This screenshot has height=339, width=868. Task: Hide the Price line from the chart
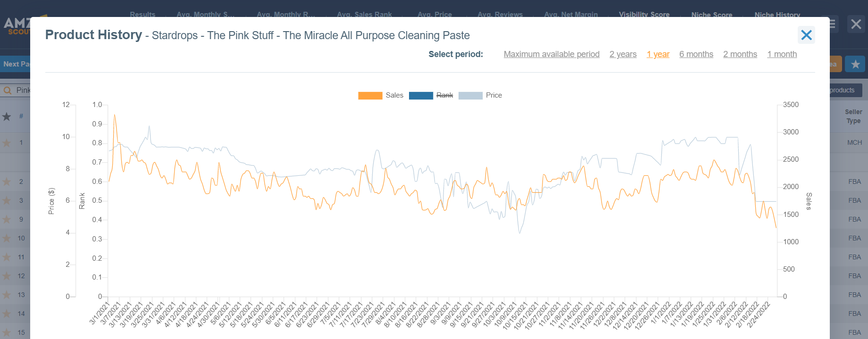pos(494,95)
